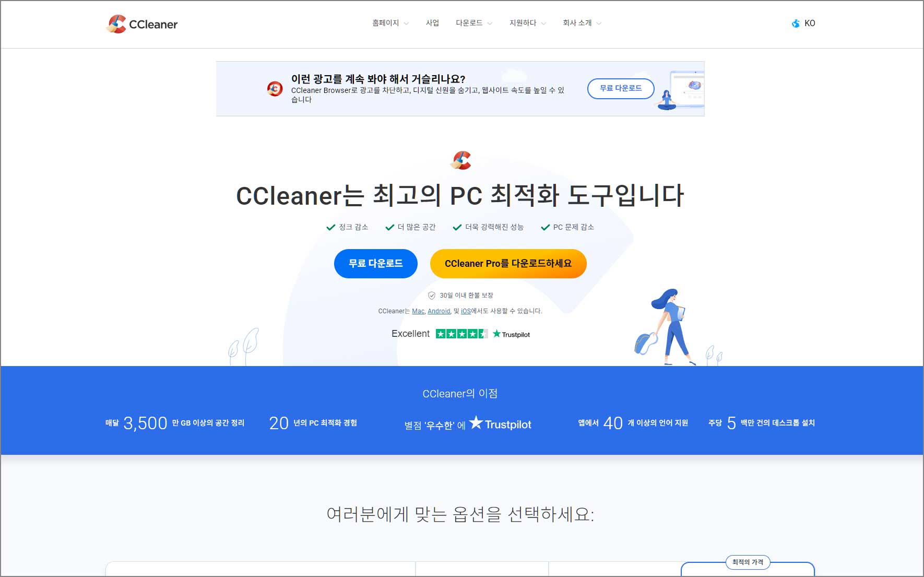This screenshot has width=924, height=577.
Task: Click the Android link
Action: coord(439,311)
